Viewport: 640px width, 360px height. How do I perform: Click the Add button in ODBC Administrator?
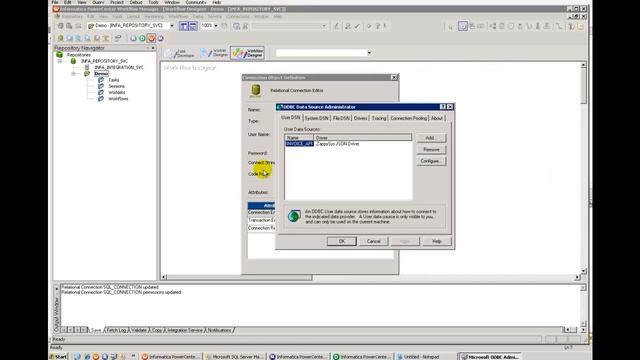[x=431, y=138]
